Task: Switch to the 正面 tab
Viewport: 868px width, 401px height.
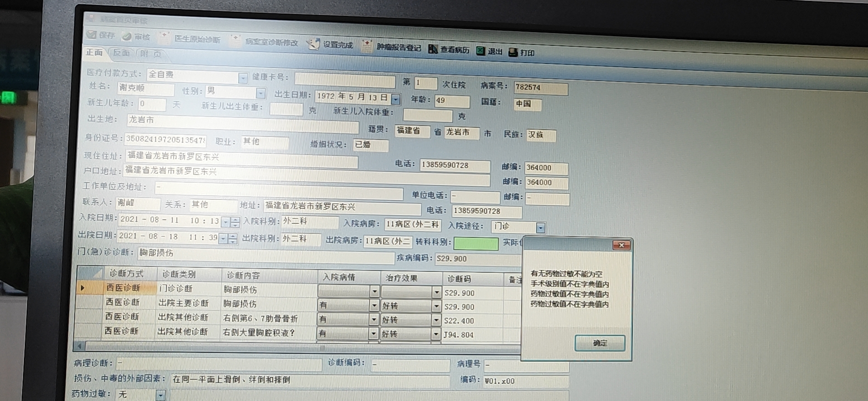Action: 94,52
